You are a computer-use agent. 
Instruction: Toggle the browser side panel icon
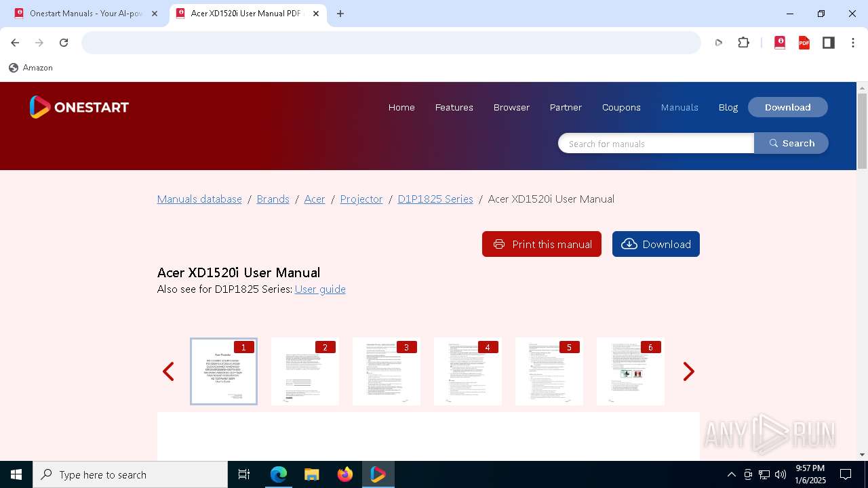click(829, 43)
